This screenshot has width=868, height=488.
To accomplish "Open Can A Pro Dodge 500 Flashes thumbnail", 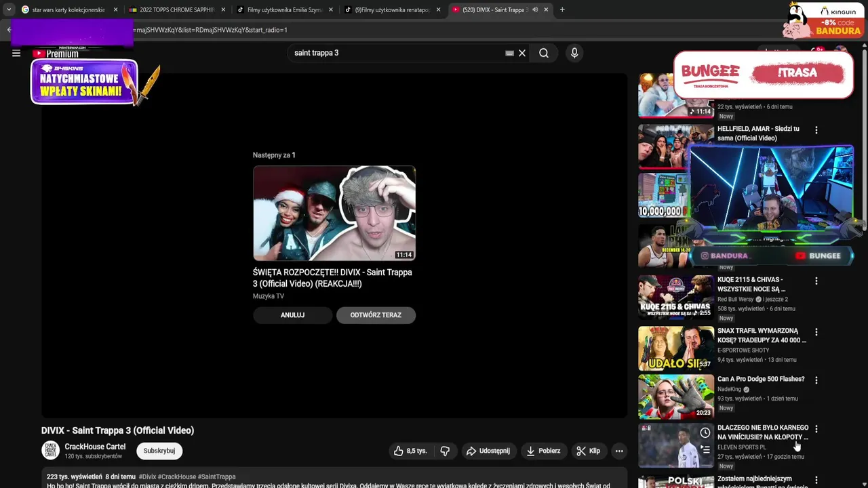I will tap(676, 396).
